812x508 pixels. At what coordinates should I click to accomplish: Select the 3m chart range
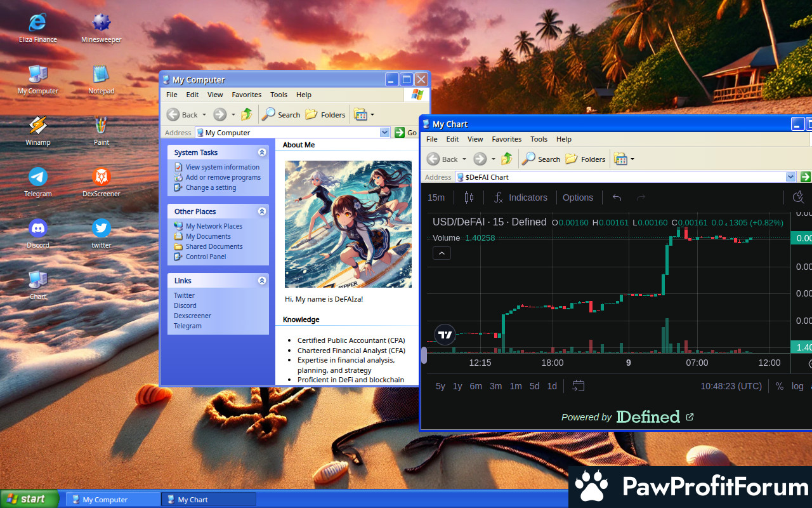[x=496, y=386]
